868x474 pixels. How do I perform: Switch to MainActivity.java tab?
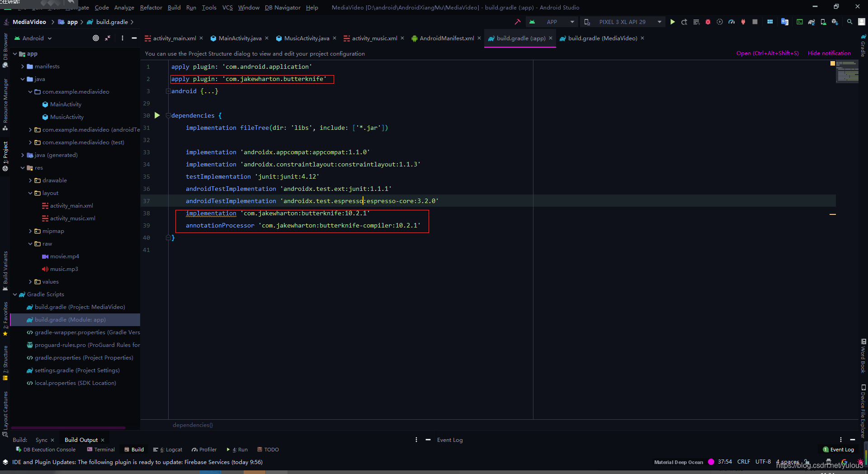pos(240,38)
